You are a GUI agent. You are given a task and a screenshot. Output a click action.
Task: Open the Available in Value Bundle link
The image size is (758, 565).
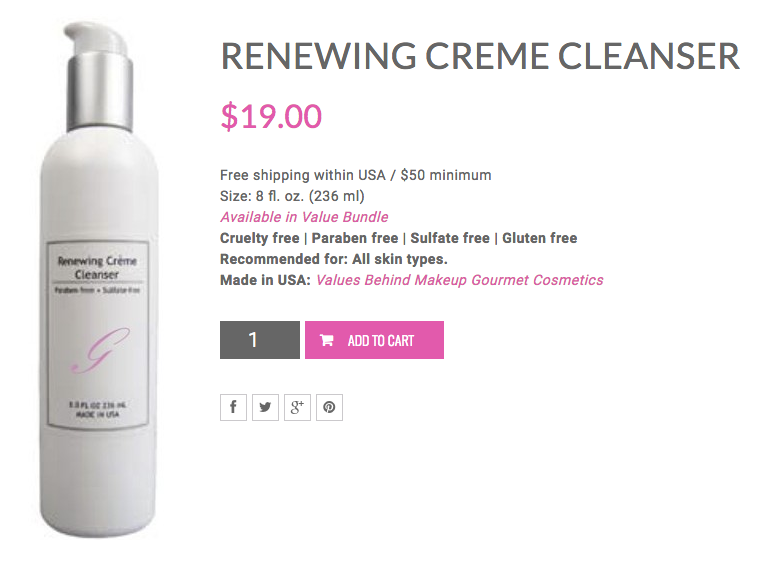(x=304, y=217)
